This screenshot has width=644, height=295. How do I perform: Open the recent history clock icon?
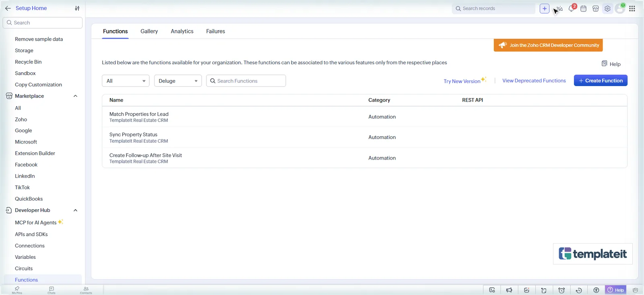[579, 290]
